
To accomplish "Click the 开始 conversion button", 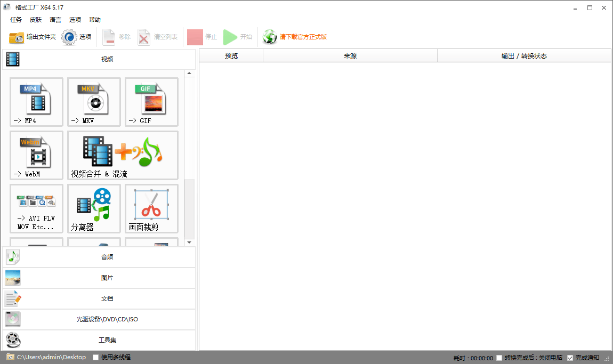I will pyautogui.click(x=235, y=37).
